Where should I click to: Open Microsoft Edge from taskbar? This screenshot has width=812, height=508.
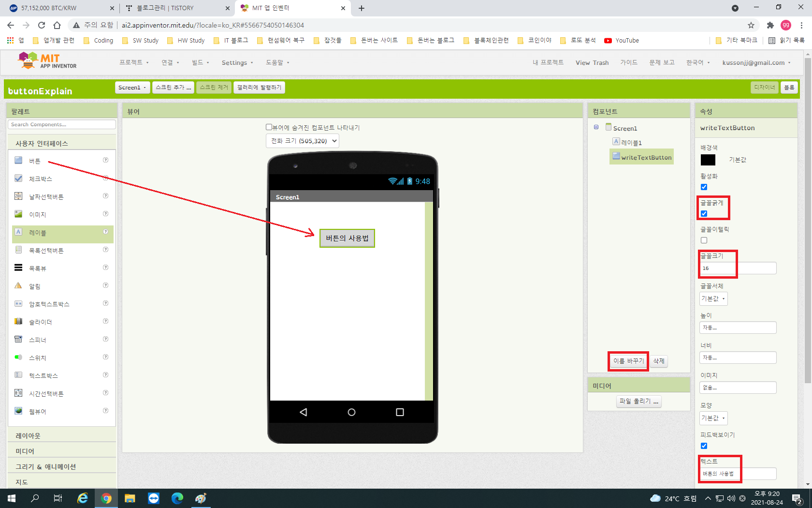[177, 498]
